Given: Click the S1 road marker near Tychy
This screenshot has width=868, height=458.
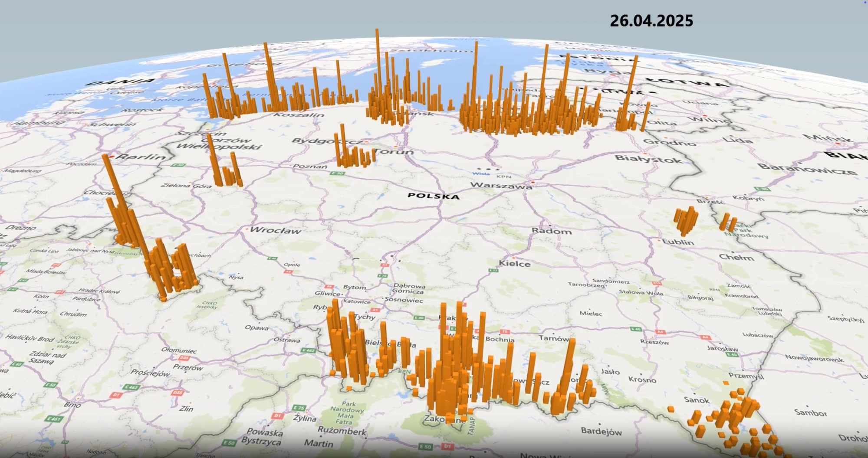Looking at the screenshot, I should click(x=375, y=310).
